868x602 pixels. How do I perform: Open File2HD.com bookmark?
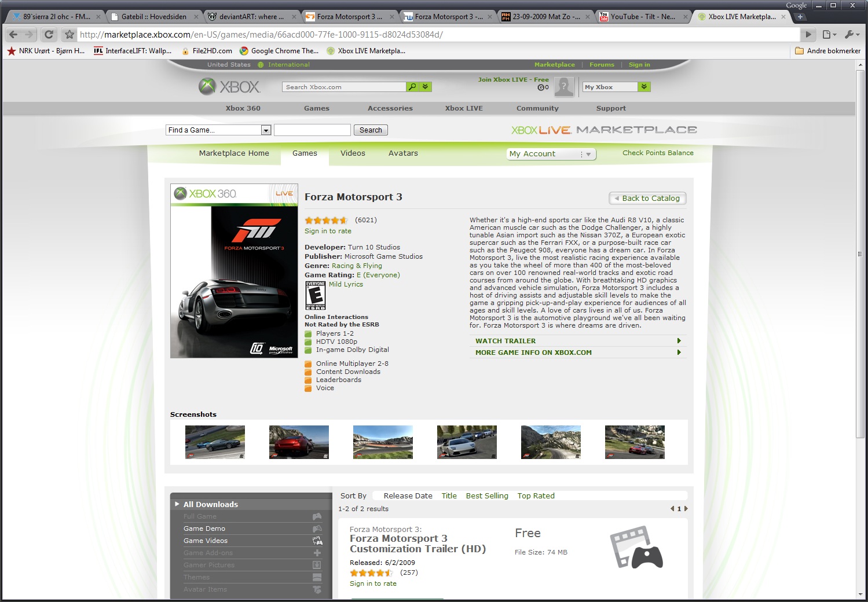click(207, 51)
